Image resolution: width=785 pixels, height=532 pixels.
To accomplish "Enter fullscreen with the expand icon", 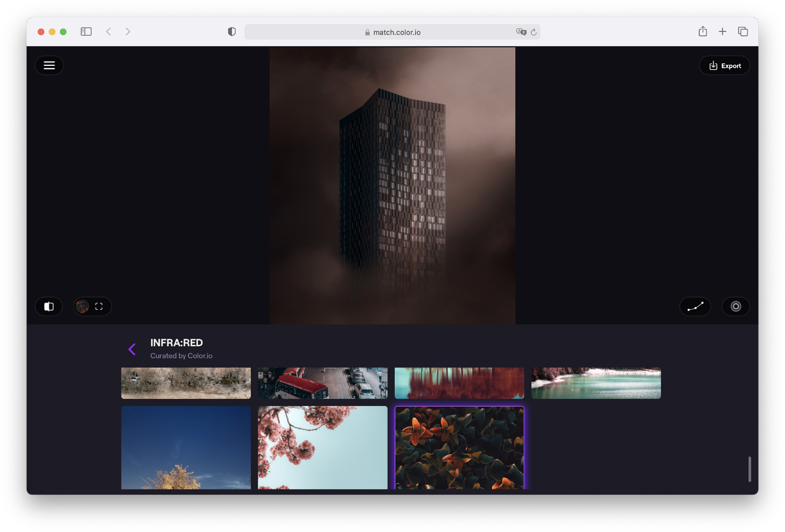I will [99, 306].
